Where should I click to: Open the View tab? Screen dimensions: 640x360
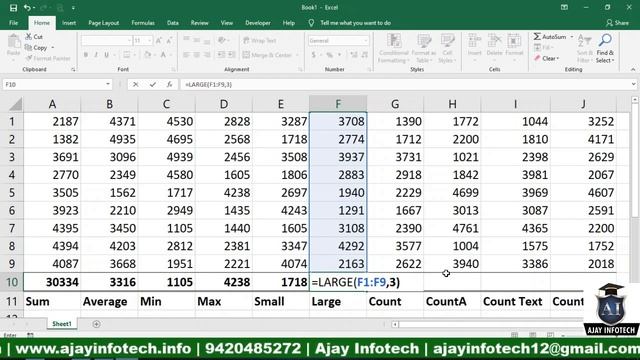(x=227, y=23)
